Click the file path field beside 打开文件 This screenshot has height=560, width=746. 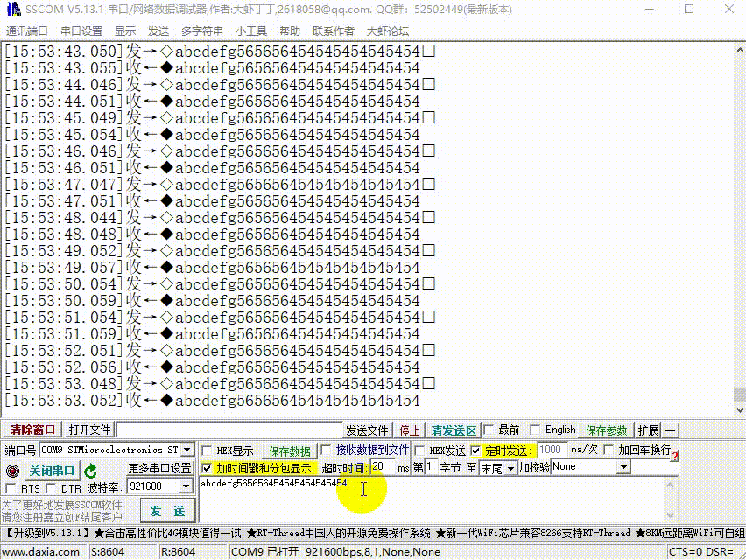click(x=229, y=430)
